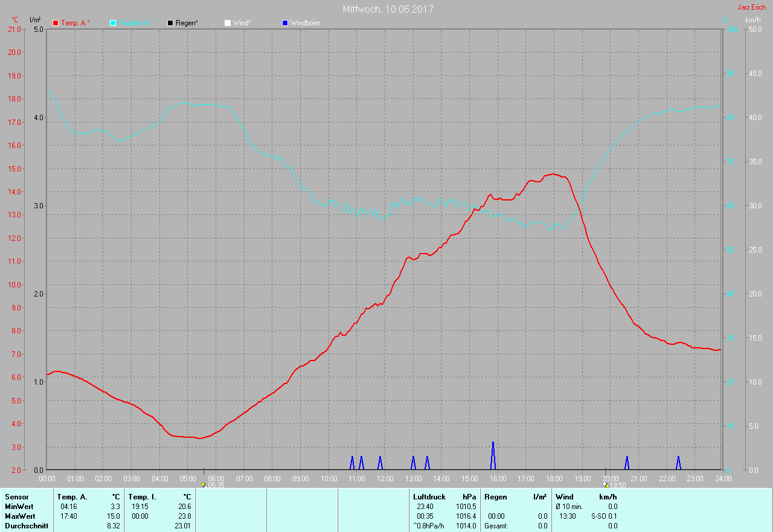Click the cyan Feuchte A. legend swatch
This screenshot has height=532, width=773.
113,23
